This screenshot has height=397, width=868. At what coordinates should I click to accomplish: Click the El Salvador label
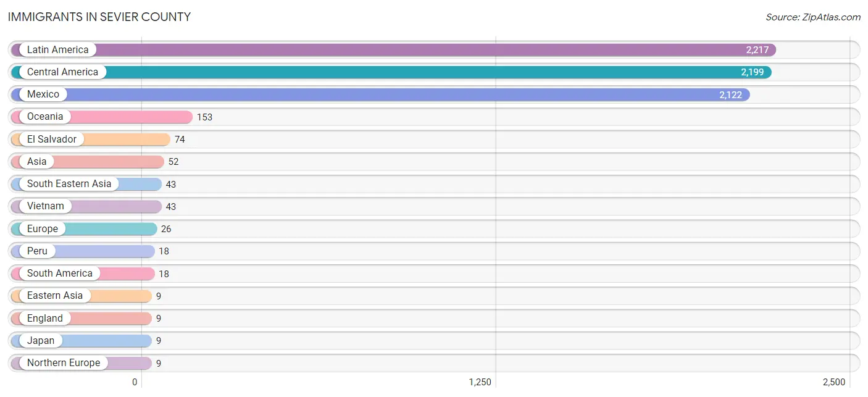(52, 139)
